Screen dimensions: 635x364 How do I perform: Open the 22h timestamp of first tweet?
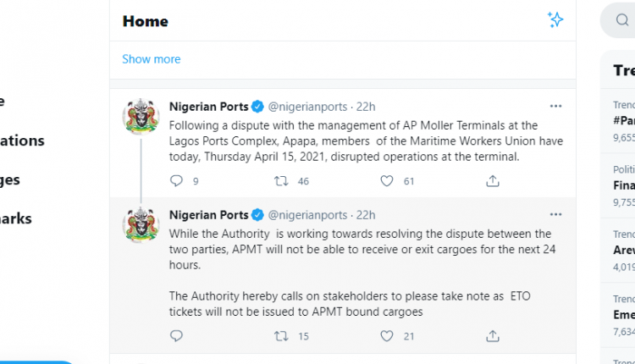366,107
